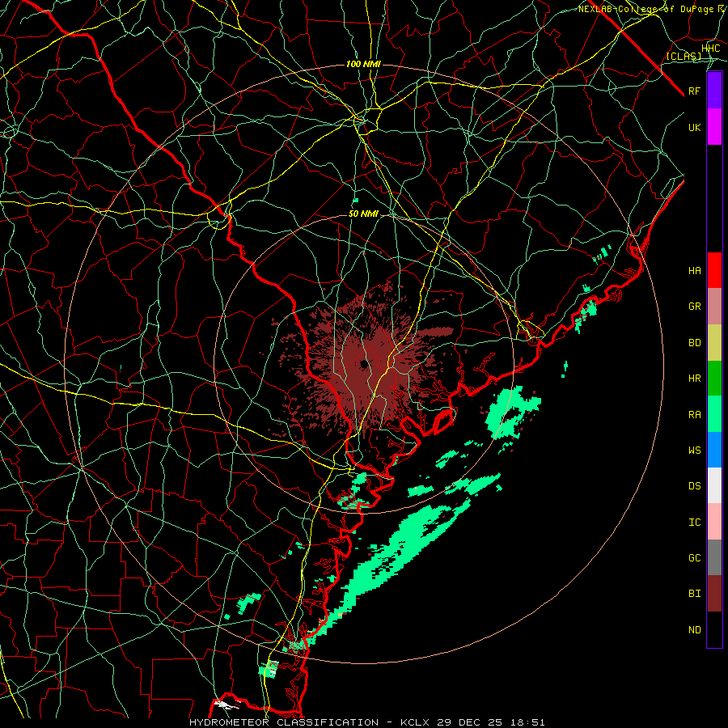
Task: Click the [CLAS] unit label
Action: pos(684,56)
